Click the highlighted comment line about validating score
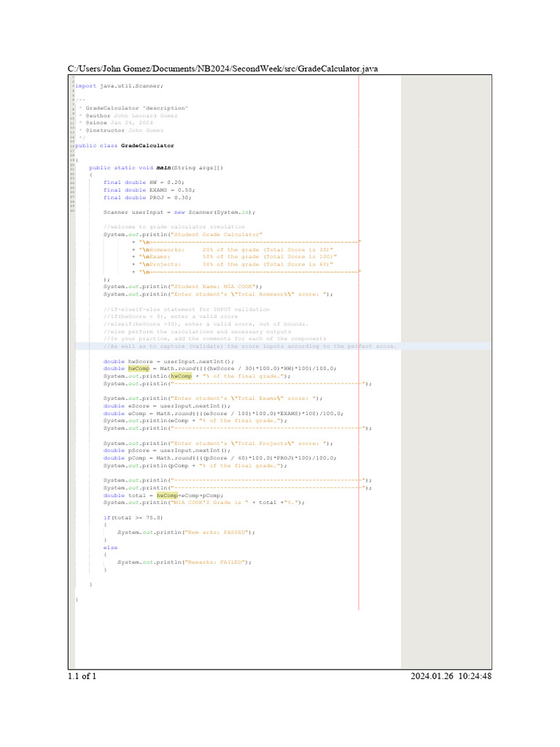The image size is (560, 747). coord(250,347)
